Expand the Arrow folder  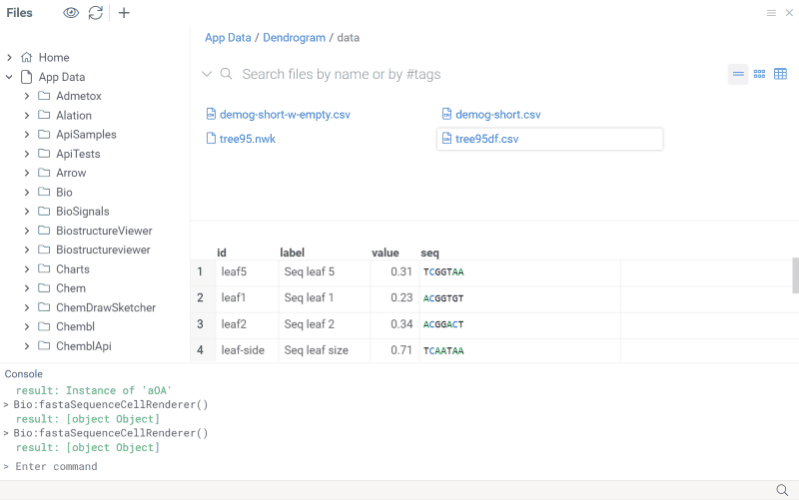26,173
